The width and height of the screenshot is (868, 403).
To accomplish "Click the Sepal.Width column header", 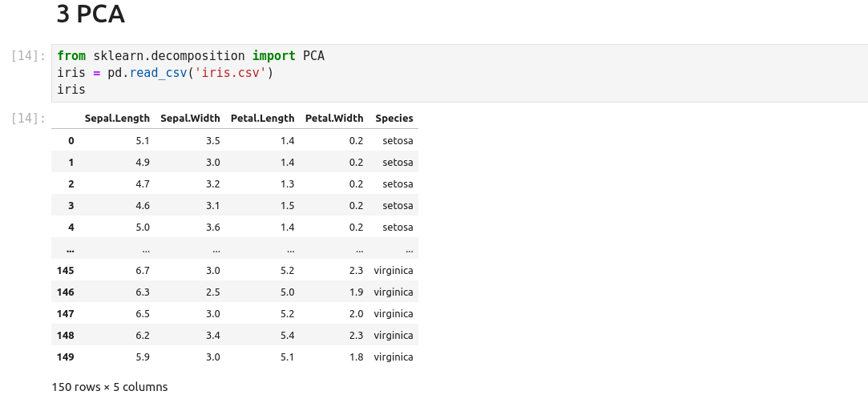I will [190, 119].
